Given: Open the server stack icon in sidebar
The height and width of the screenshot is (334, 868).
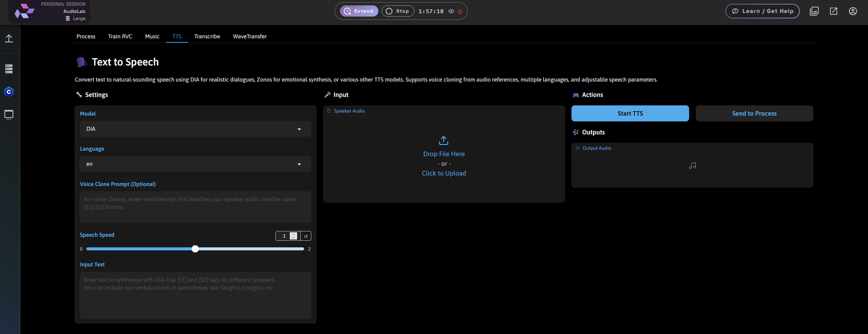Looking at the screenshot, I should 9,69.
